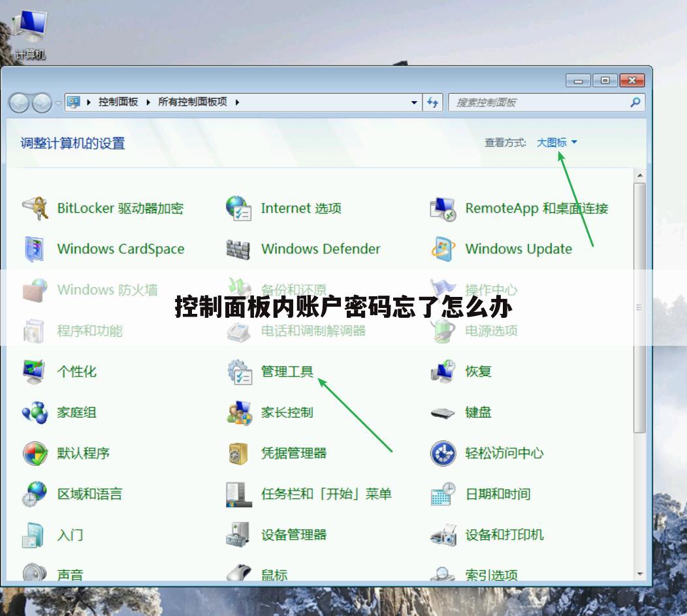
Task: Expand arrow after 控制面板 breadcrumb
Action: coord(148,102)
